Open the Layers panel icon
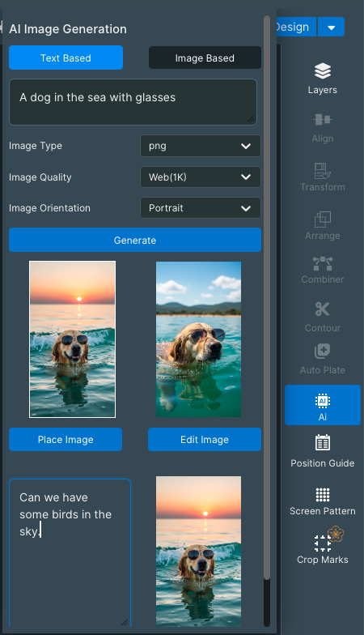 pos(322,71)
